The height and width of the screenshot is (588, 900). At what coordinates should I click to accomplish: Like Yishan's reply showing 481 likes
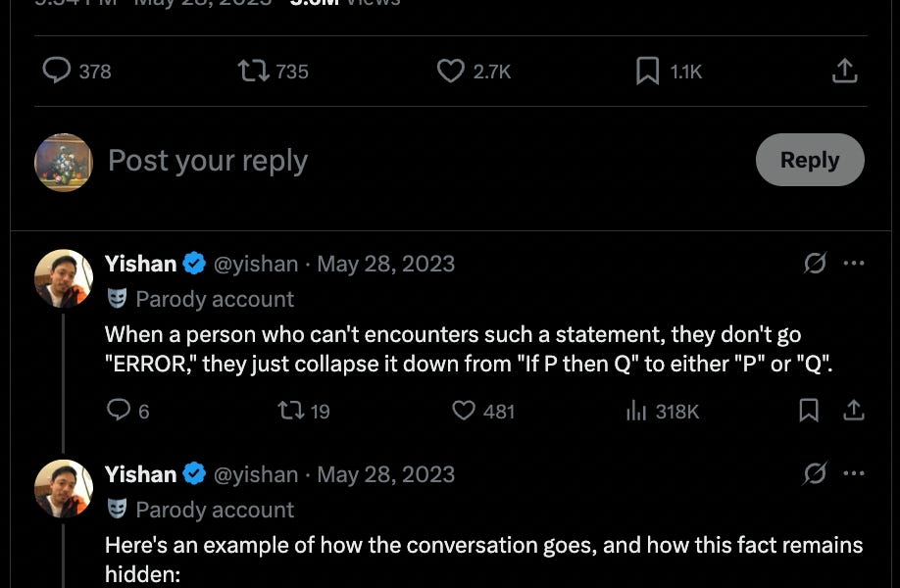coord(462,412)
